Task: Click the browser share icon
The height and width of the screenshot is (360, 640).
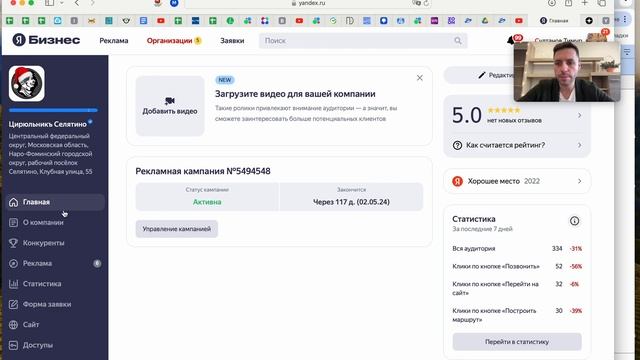Action: [x=568, y=3]
